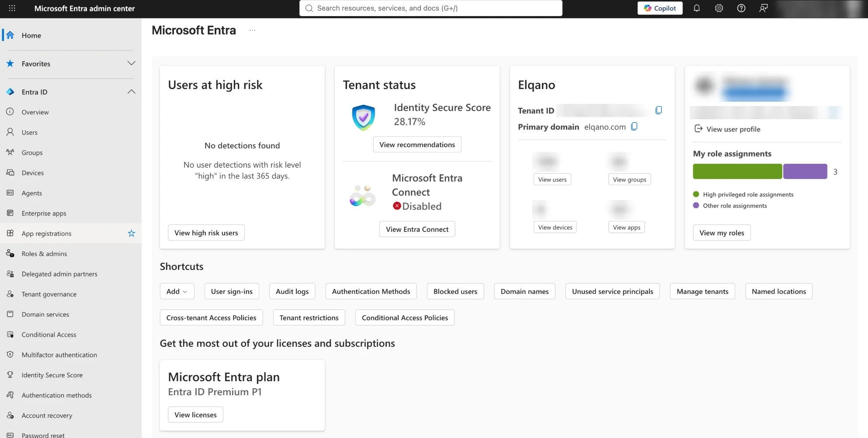The width and height of the screenshot is (868, 438).
Task: Open Password reset menu item
Action: pyautogui.click(x=71, y=435)
